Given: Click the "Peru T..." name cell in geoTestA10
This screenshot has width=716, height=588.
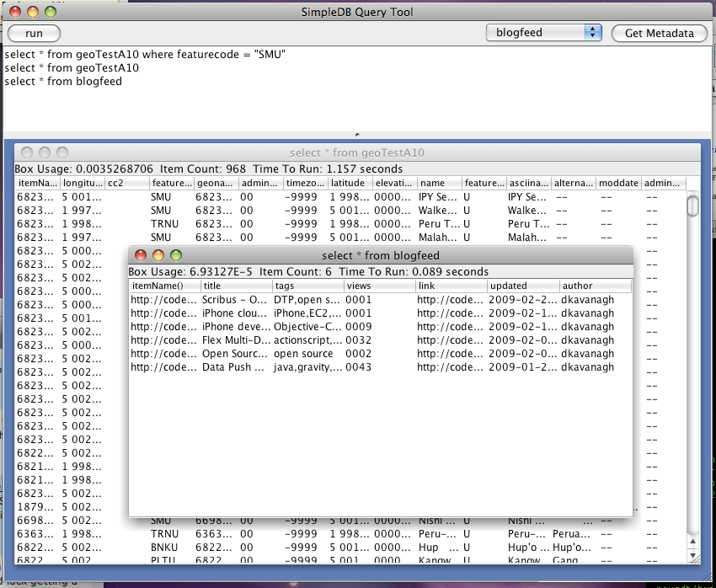Looking at the screenshot, I should (x=438, y=224).
